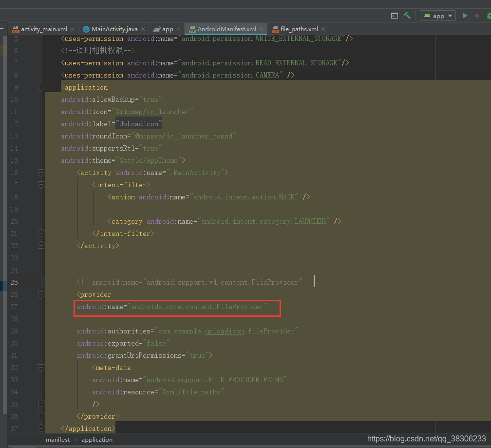Click the UpLoadIcon label value

pos(139,124)
